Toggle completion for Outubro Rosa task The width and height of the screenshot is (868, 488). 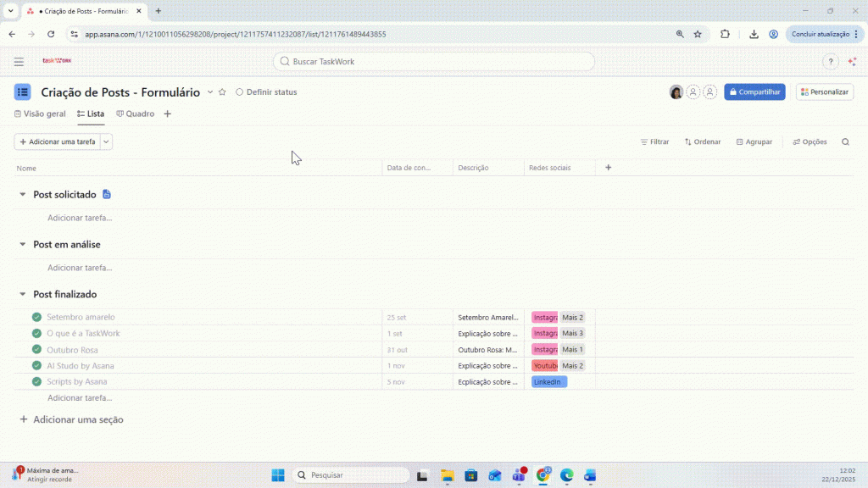tap(36, 350)
